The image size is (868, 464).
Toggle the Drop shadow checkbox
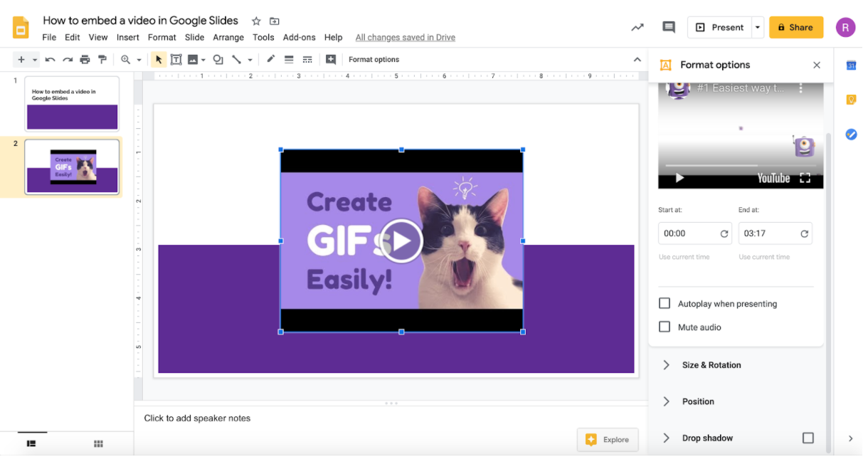click(808, 438)
